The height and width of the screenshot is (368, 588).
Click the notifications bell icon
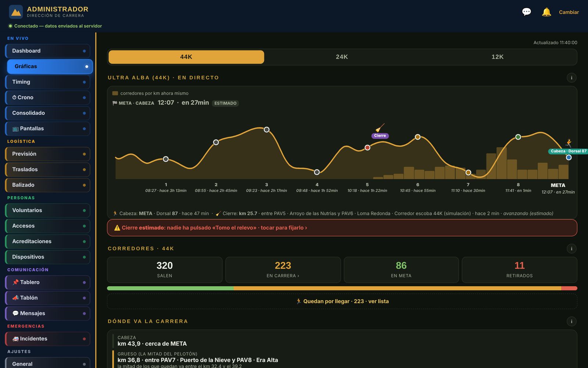point(546,12)
